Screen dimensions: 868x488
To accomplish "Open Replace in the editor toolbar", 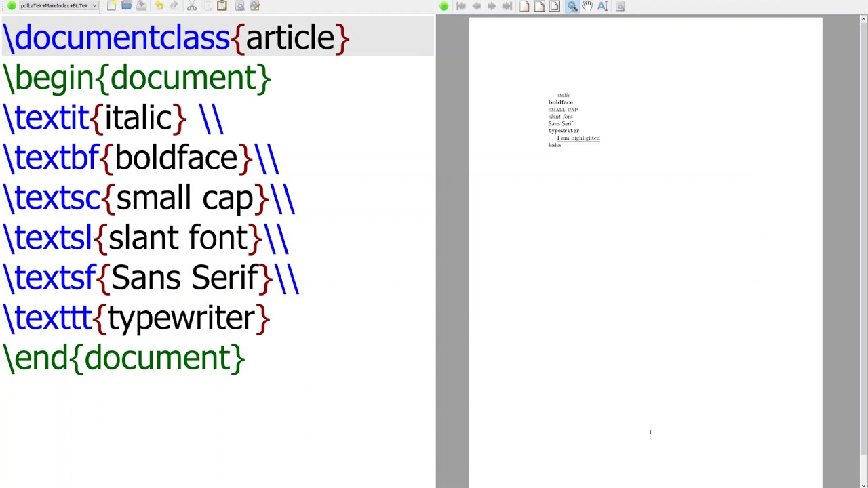I will click(x=254, y=5).
